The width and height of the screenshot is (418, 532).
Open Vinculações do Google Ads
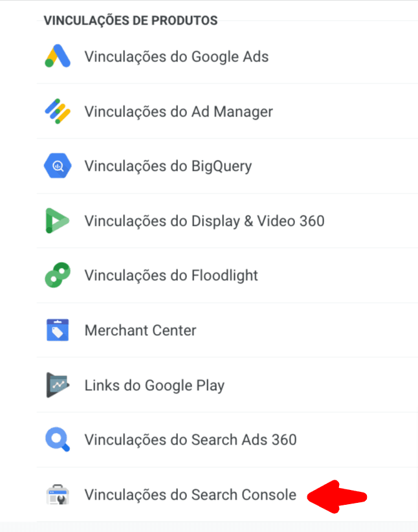point(176,56)
